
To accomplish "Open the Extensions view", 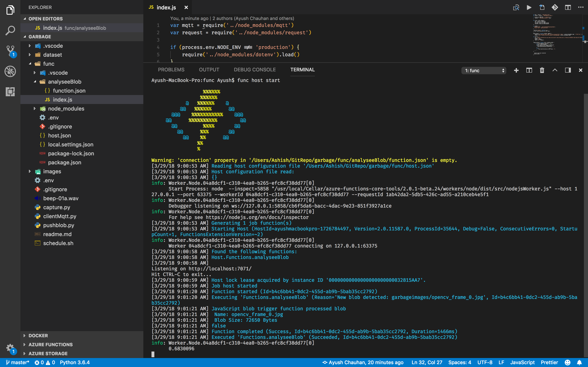I will tap(10, 92).
